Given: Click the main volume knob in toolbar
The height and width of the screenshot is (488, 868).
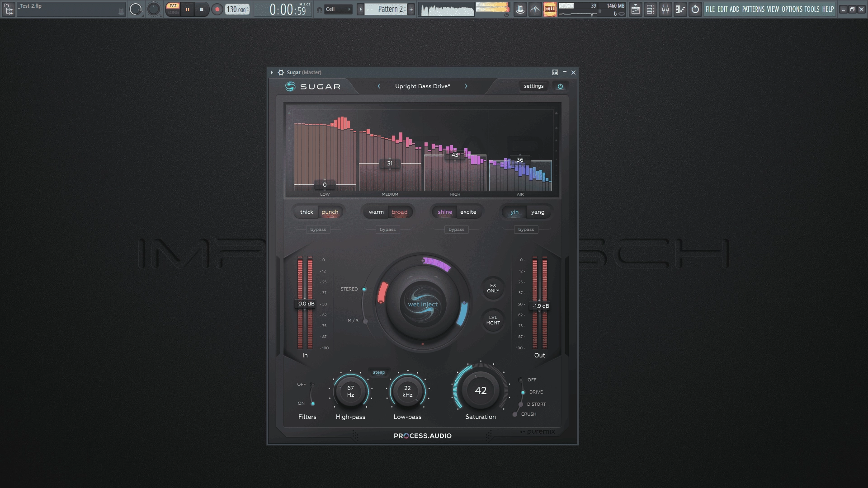Looking at the screenshot, I should pyautogui.click(x=135, y=9).
